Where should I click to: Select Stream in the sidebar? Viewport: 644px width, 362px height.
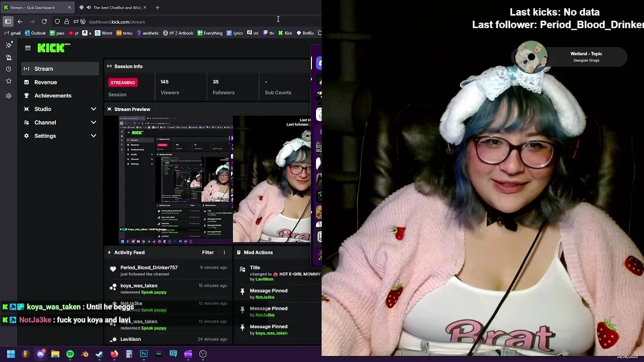pos(60,69)
